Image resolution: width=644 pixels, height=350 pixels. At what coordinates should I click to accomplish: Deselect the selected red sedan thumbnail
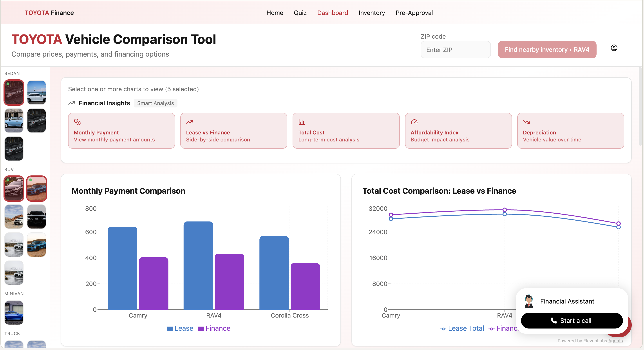14,92
